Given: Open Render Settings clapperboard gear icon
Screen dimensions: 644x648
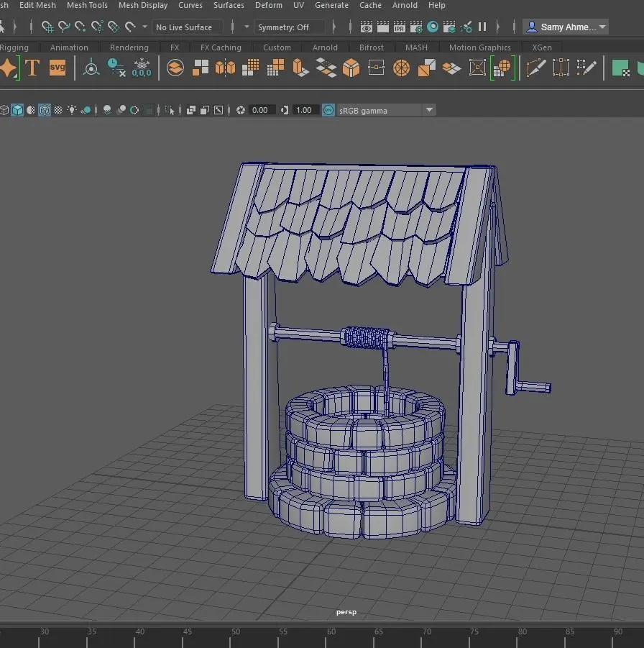Looking at the screenshot, I should [x=416, y=27].
